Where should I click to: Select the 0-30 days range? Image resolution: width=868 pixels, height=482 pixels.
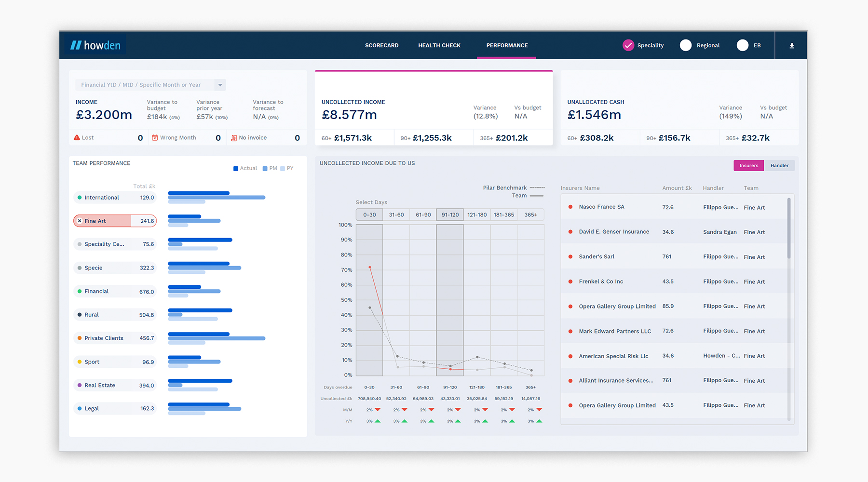[369, 214]
